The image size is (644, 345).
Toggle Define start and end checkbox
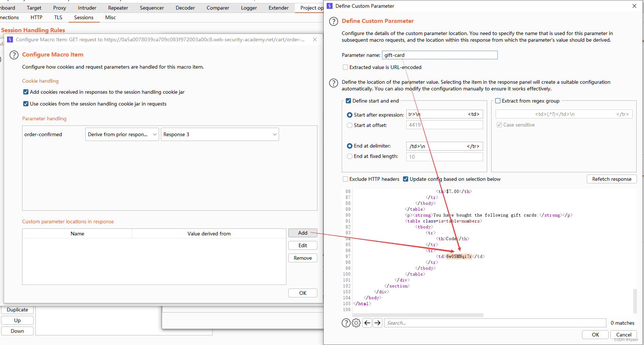pyautogui.click(x=348, y=101)
